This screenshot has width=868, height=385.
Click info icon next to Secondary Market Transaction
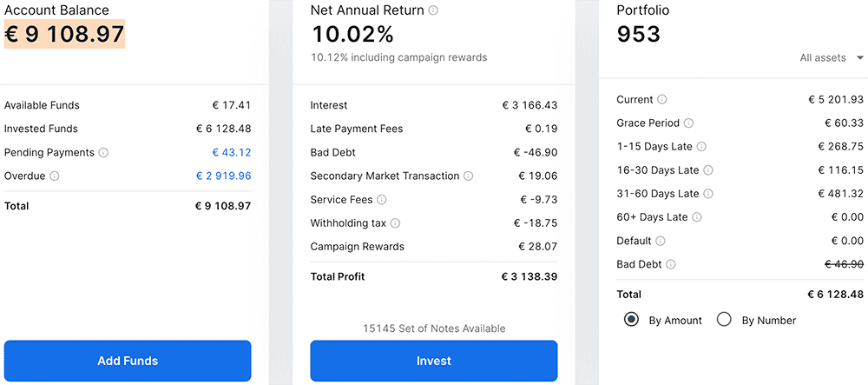[469, 176]
